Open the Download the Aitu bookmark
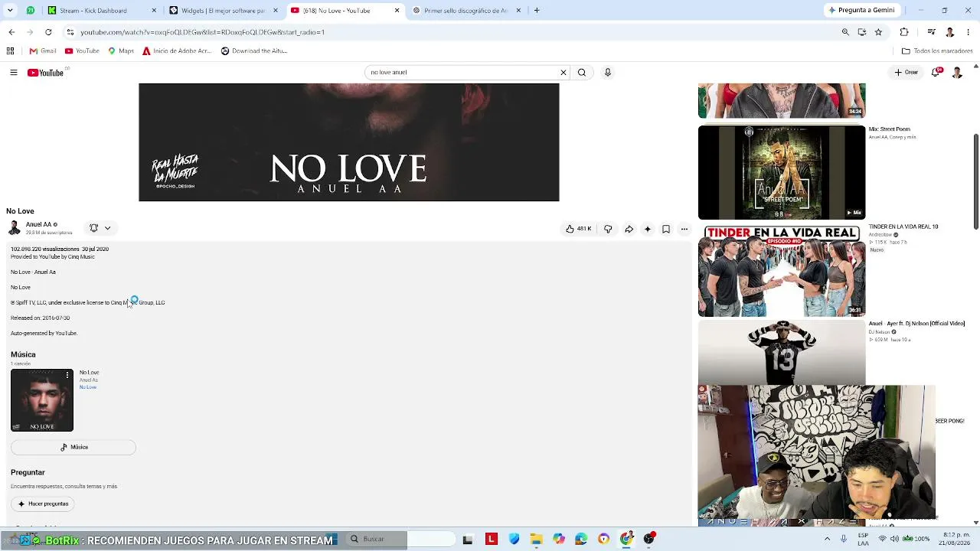The image size is (980, 551). pyautogui.click(x=254, y=51)
